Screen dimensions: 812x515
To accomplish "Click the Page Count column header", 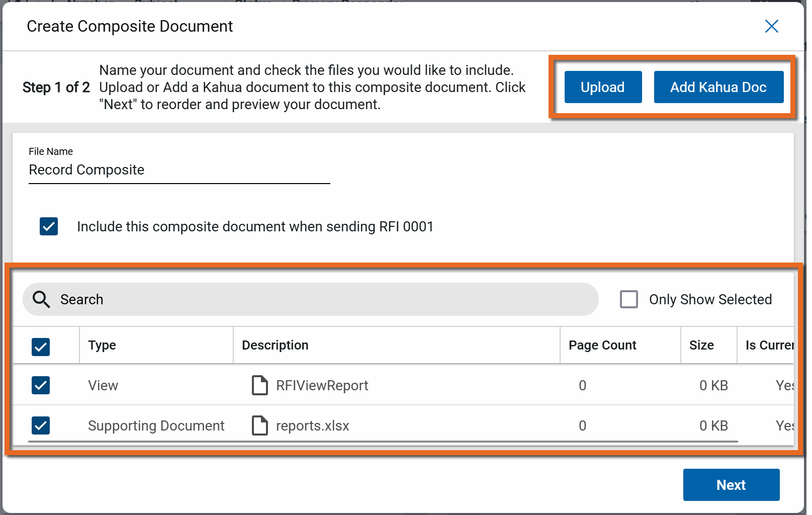I will [602, 346].
